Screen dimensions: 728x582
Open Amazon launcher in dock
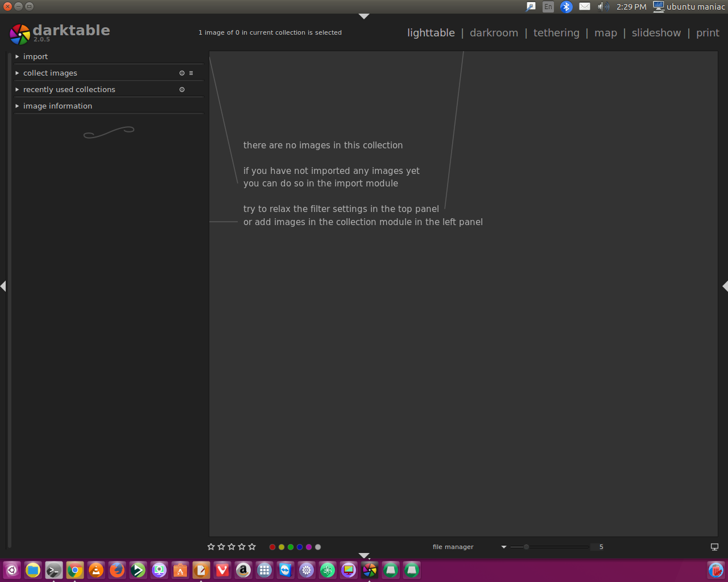tap(243, 570)
